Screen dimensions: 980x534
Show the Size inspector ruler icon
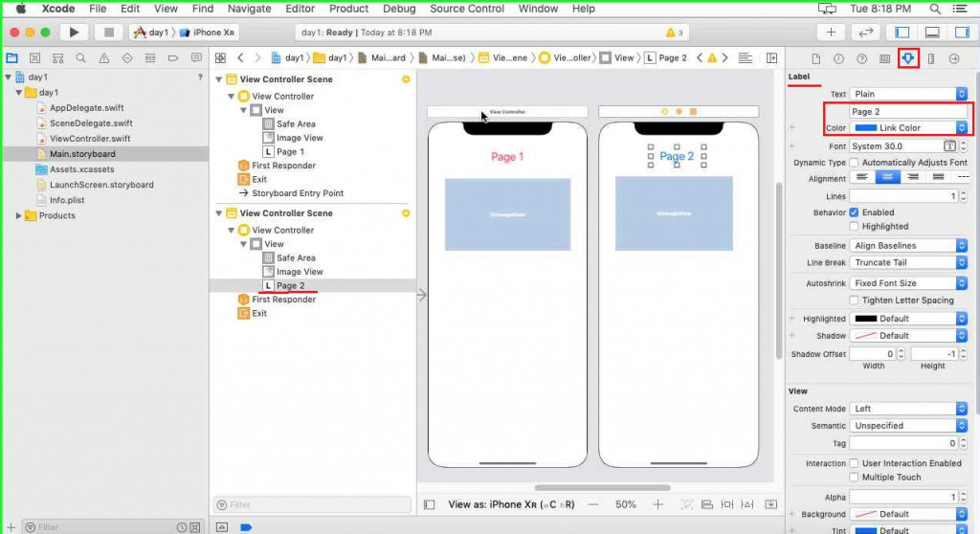coord(930,58)
